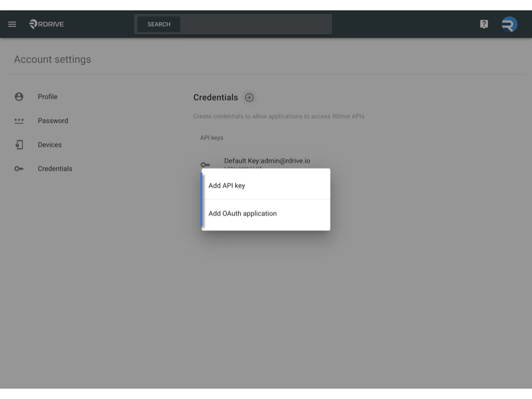
Task: Click the Default Key admin@rdrive.io entry
Action: pos(267,161)
